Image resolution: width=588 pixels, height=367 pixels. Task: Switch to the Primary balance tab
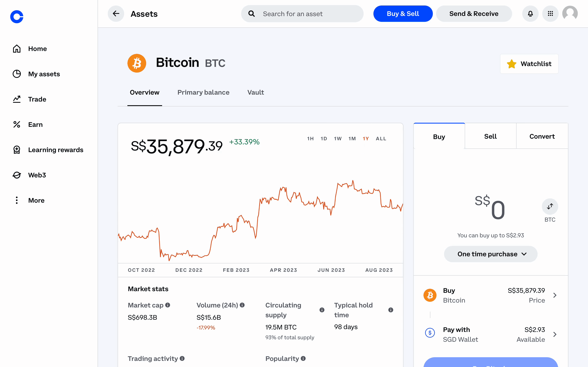click(203, 93)
